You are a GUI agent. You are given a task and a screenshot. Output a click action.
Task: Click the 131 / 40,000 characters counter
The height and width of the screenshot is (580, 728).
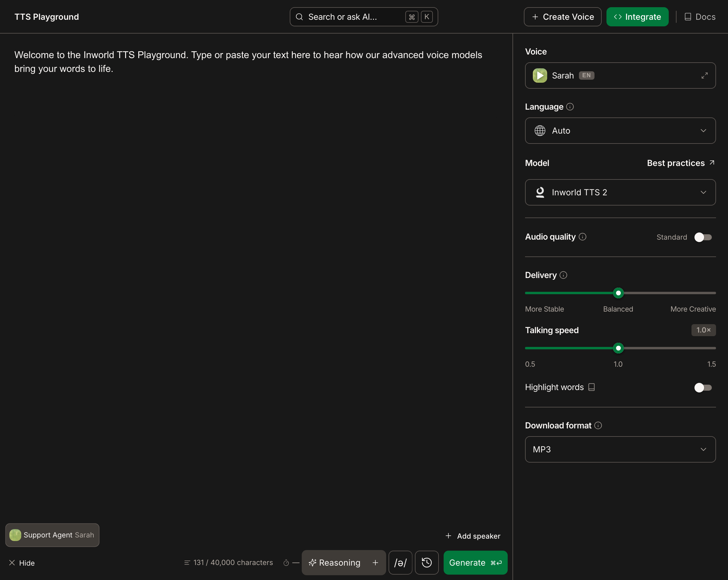229,562
